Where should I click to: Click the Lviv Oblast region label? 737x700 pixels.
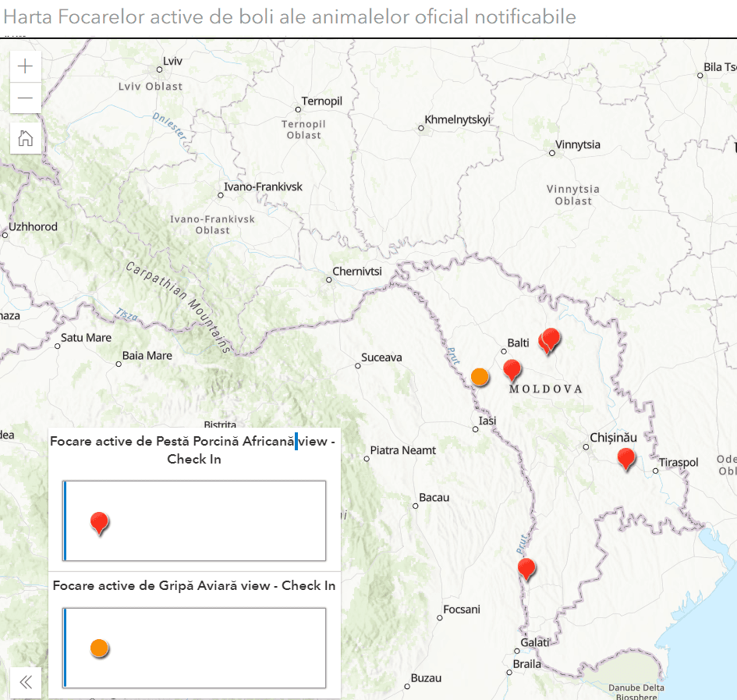[150, 87]
